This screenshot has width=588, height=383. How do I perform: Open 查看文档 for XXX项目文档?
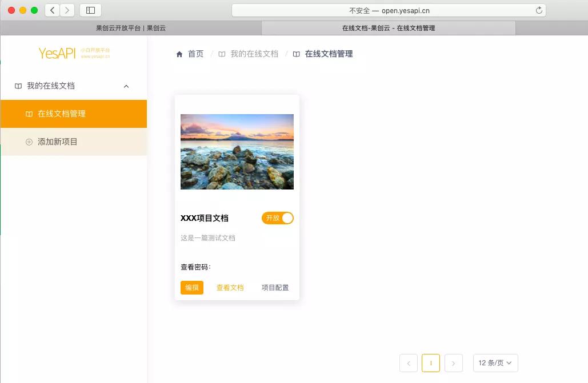click(x=230, y=288)
